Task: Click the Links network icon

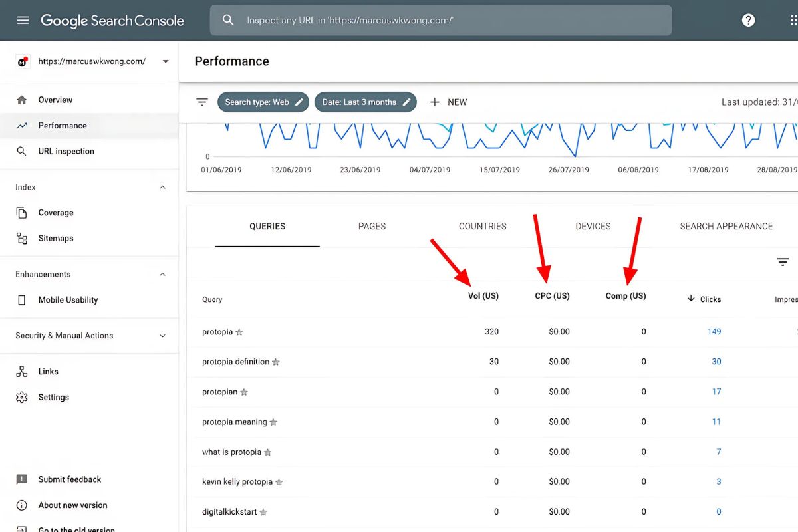Action: click(x=22, y=372)
